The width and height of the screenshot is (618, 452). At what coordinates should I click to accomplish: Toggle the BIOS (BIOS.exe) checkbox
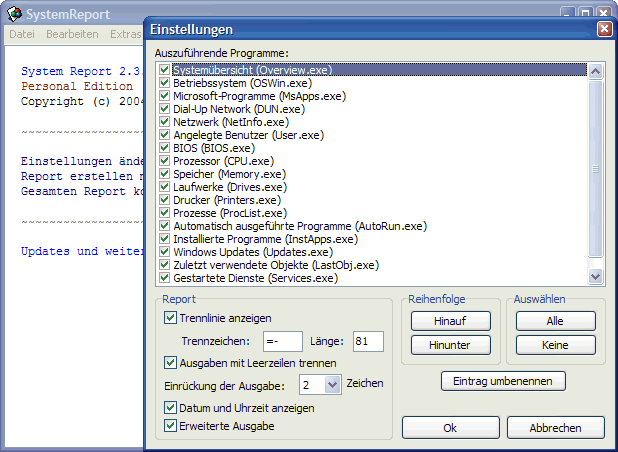click(164, 148)
